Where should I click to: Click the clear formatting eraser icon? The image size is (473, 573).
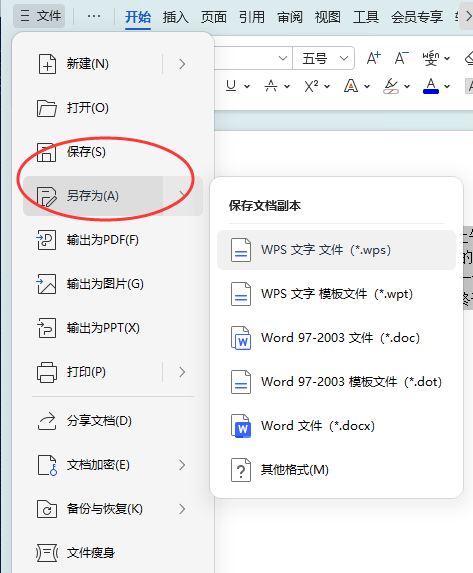[x=469, y=58]
